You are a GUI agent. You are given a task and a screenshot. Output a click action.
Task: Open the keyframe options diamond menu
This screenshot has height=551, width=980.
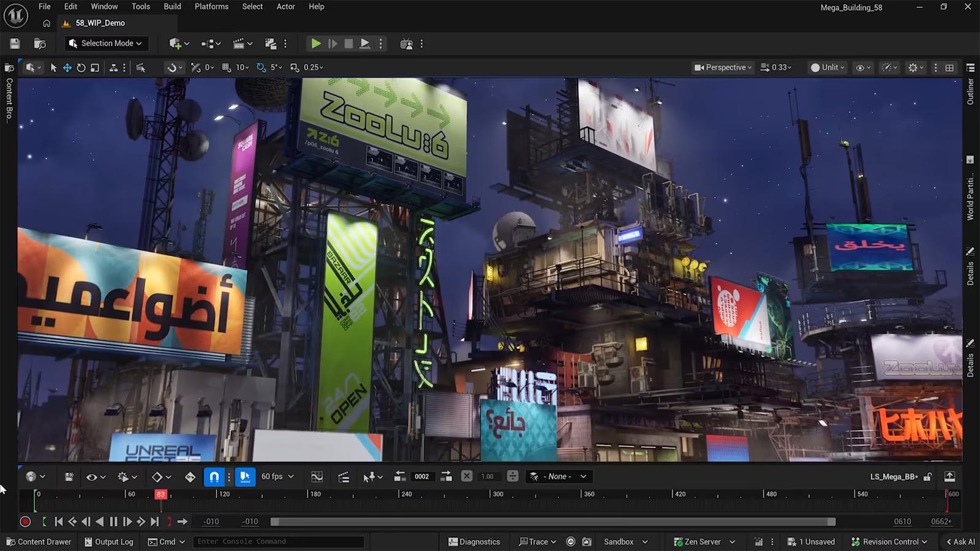click(161, 477)
